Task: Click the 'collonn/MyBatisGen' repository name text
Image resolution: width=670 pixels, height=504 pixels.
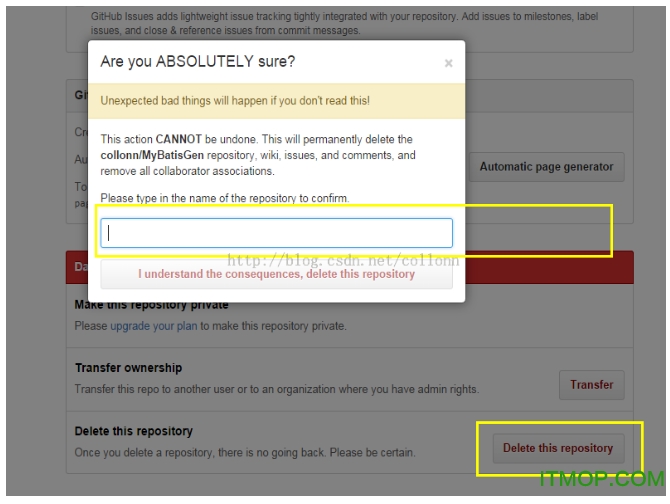Action: point(152,155)
